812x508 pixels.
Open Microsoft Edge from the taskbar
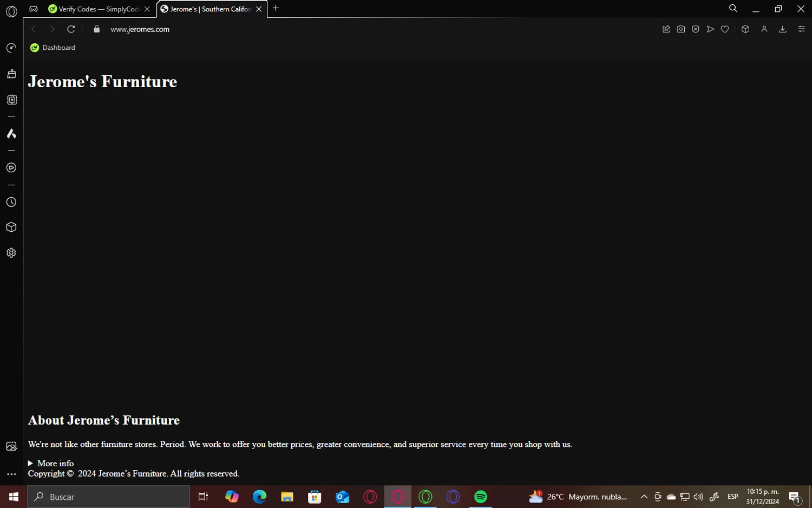tap(259, 497)
